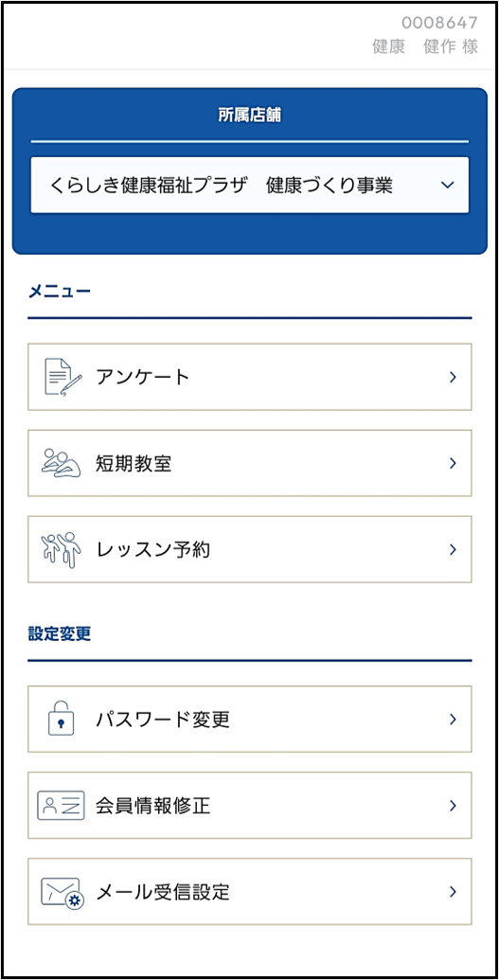This screenshot has width=499, height=980.
Task: Click the arrow beside レッスン予約
Action: (453, 549)
